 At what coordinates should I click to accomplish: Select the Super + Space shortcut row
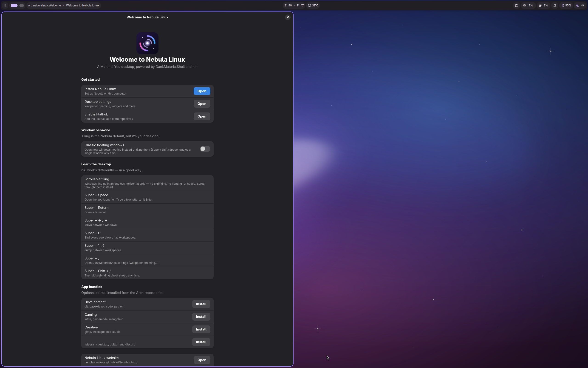click(147, 197)
